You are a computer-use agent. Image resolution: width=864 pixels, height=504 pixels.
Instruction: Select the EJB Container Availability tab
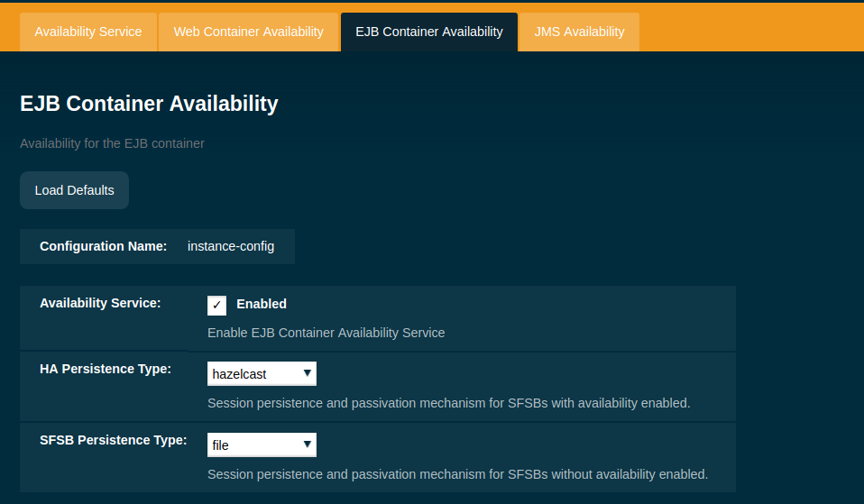(428, 32)
